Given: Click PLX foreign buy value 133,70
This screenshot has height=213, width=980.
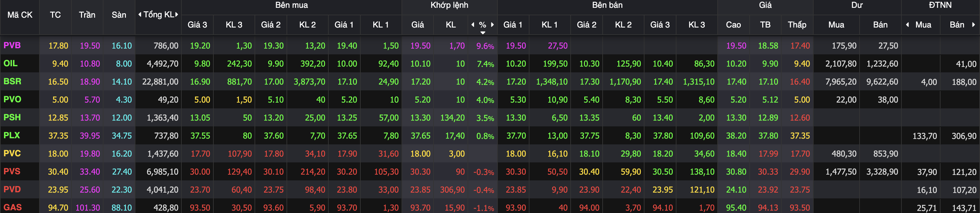Looking at the screenshot, I should pyautogui.click(x=925, y=136).
